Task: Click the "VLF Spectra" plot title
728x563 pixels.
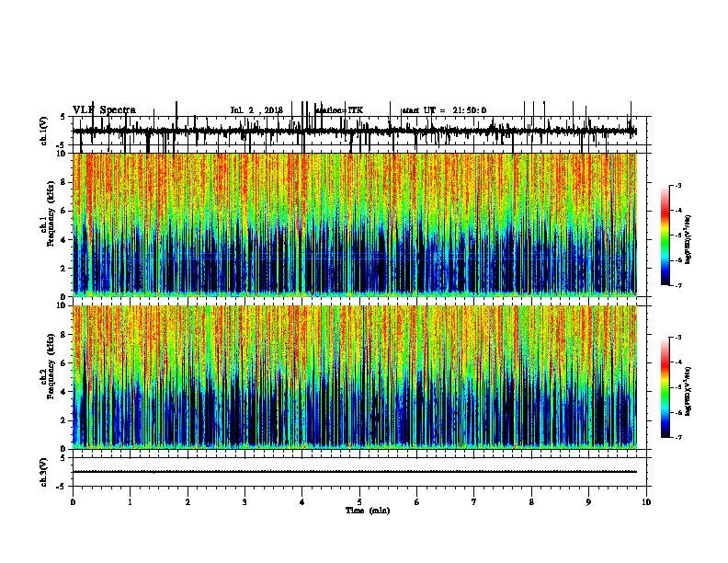Action: coord(104,110)
